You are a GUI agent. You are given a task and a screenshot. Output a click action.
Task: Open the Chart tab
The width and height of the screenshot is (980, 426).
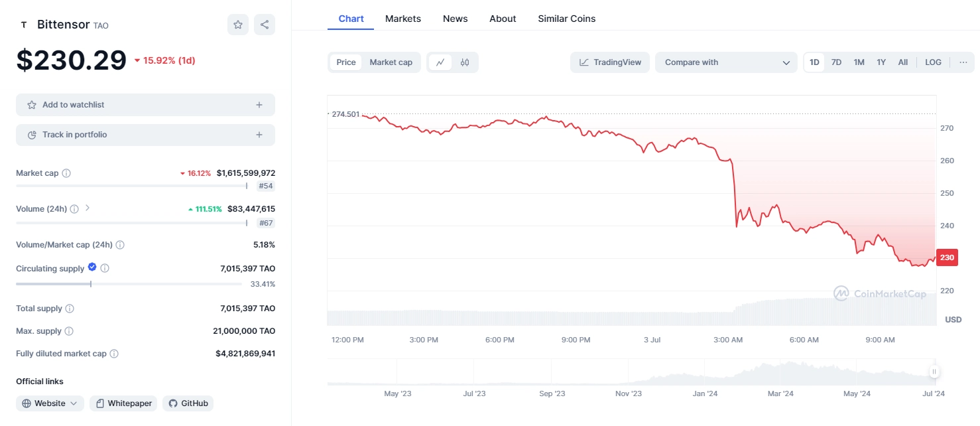[351, 19]
